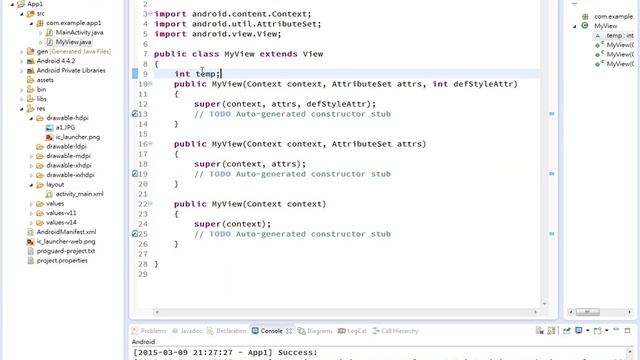
Task: Switch to the Javadoc tab
Action: click(187, 331)
